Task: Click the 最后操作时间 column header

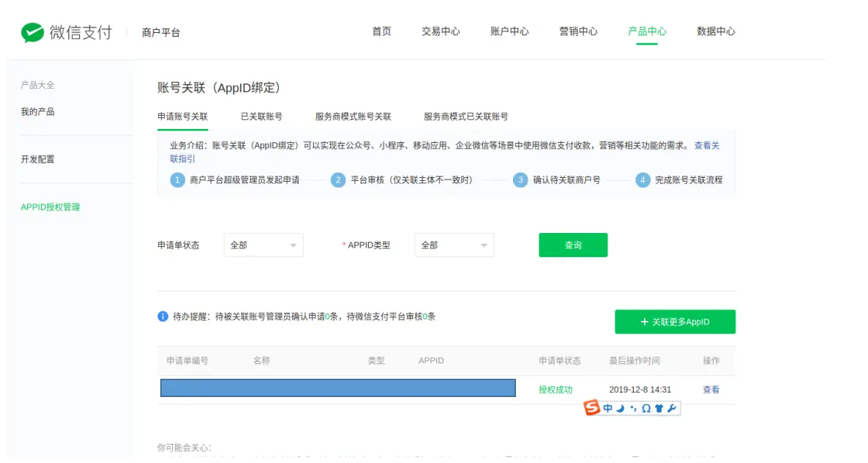Action: 635,360
